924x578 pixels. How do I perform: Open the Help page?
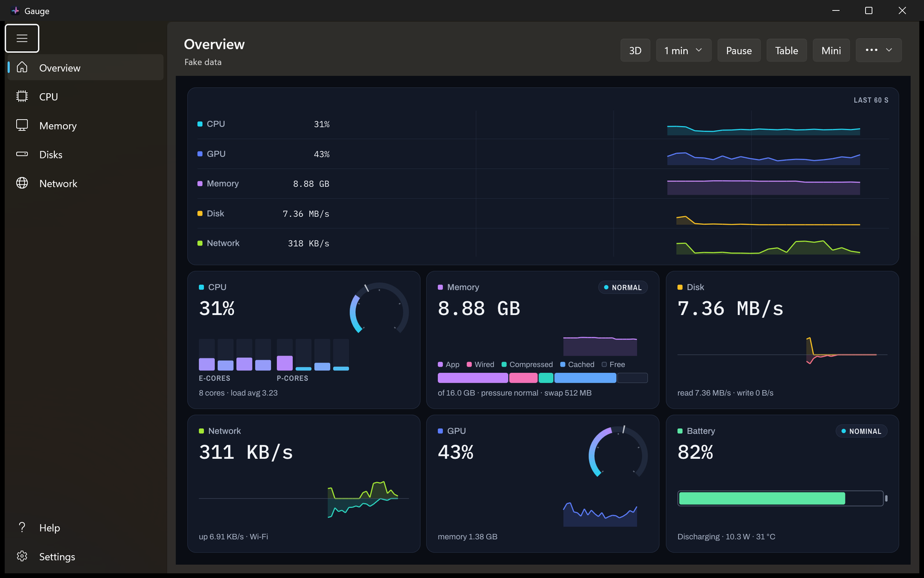(x=84, y=528)
